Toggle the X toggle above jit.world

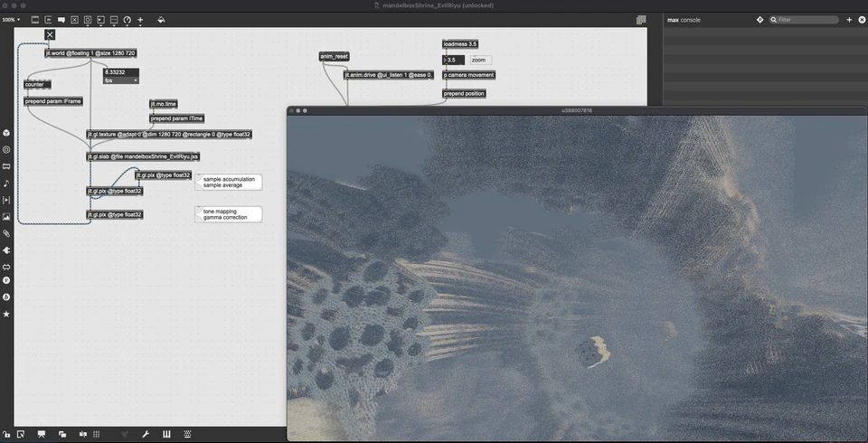[x=50, y=35]
